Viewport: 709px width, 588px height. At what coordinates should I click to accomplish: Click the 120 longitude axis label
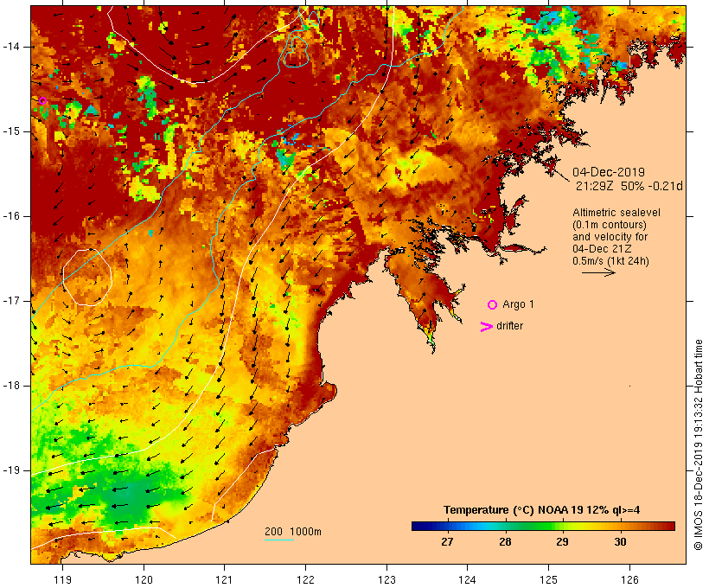pyautogui.click(x=144, y=579)
